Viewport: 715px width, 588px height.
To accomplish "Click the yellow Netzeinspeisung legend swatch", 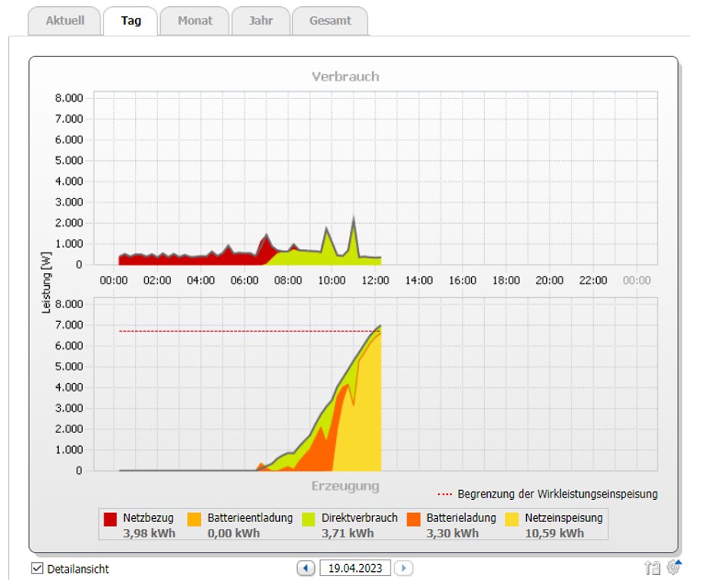I will [x=512, y=519].
